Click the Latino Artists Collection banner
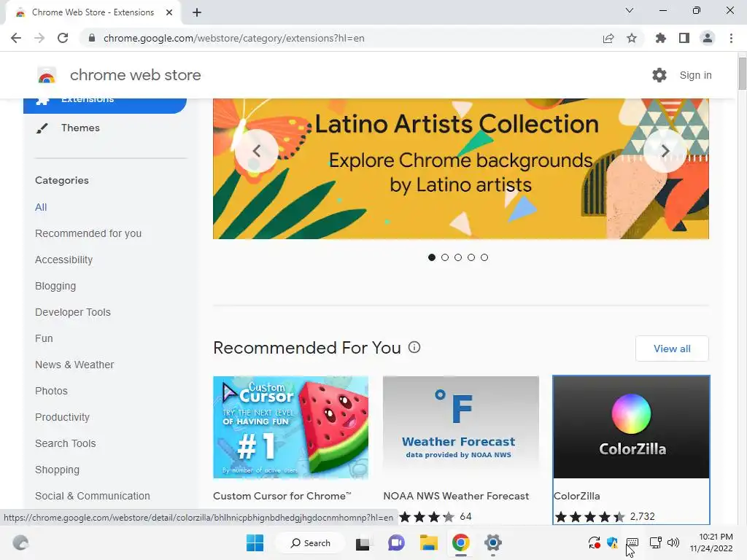 tap(461, 168)
